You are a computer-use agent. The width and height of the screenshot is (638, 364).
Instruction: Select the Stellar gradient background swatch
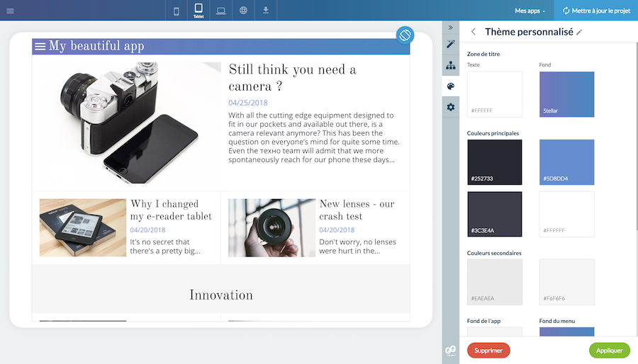point(566,94)
